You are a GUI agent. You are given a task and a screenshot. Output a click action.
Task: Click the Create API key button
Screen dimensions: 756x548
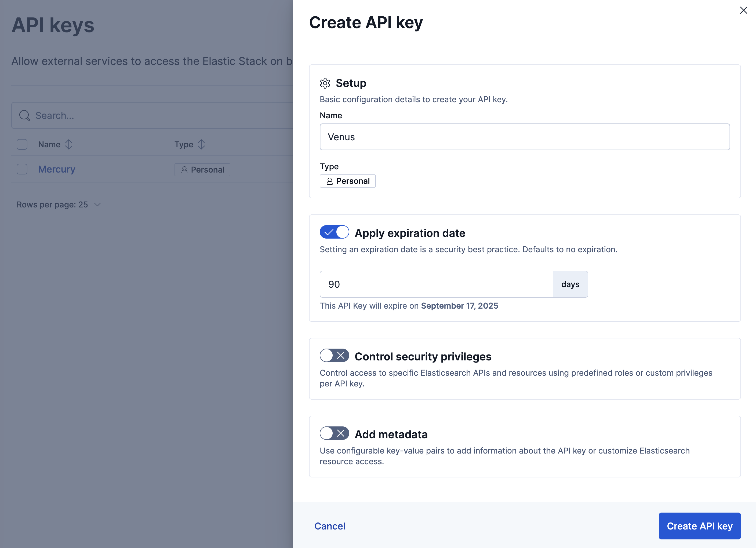click(699, 526)
